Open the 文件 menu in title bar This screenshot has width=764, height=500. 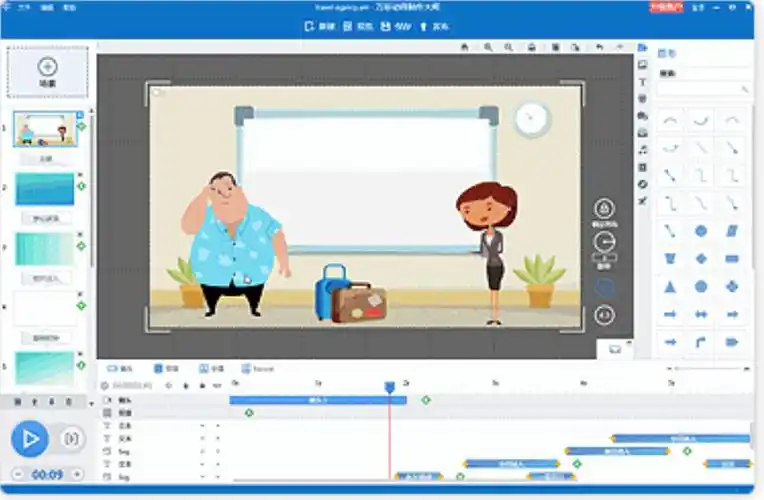[x=11, y=6]
